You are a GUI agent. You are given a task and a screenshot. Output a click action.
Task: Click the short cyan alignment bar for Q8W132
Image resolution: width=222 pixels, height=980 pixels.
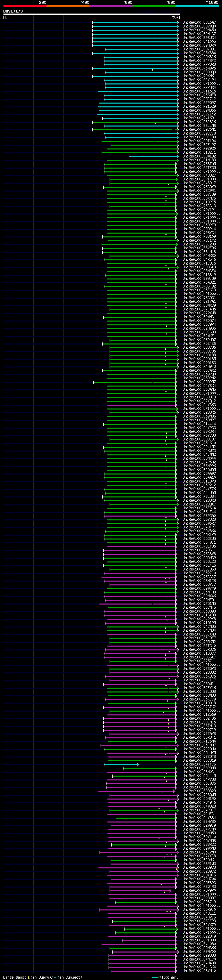coord(154,156)
